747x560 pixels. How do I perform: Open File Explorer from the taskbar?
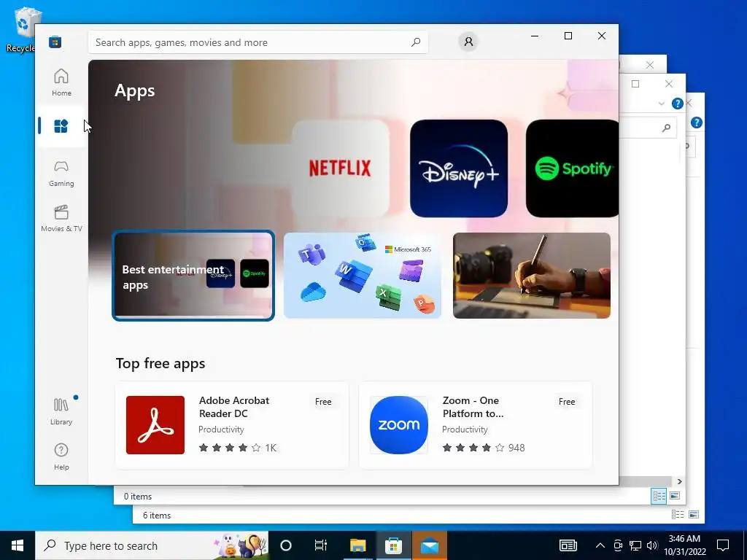coord(357,545)
